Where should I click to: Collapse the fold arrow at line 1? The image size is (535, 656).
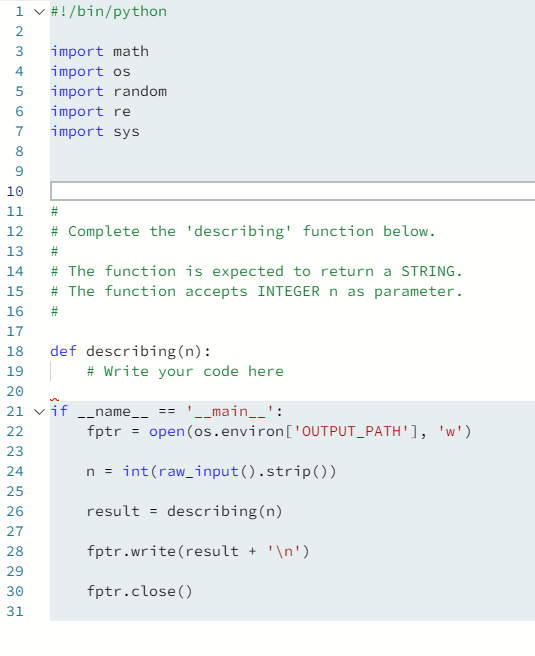coord(39,12)
